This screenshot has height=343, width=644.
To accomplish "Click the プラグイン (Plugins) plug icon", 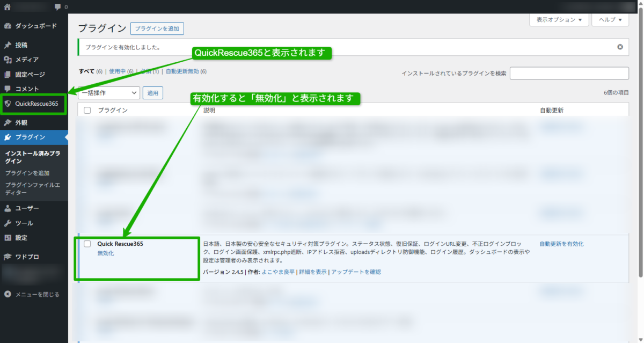I will [x=9, y=137].
